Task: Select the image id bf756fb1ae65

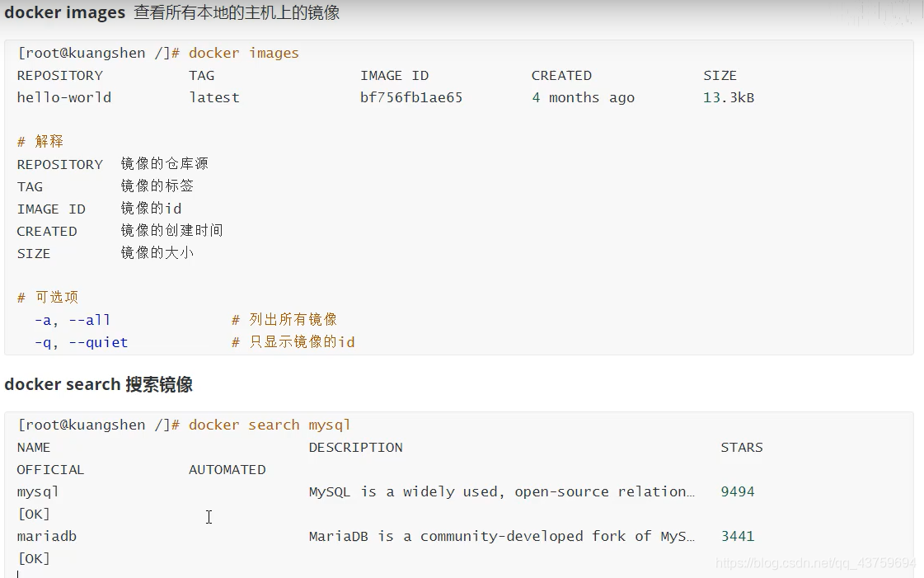Action: tap(411, 97)
